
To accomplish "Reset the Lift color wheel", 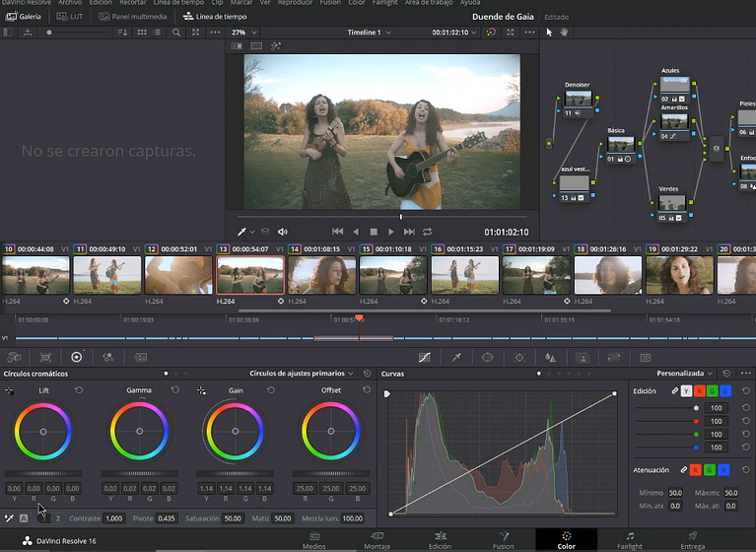I will click(79, 390).
